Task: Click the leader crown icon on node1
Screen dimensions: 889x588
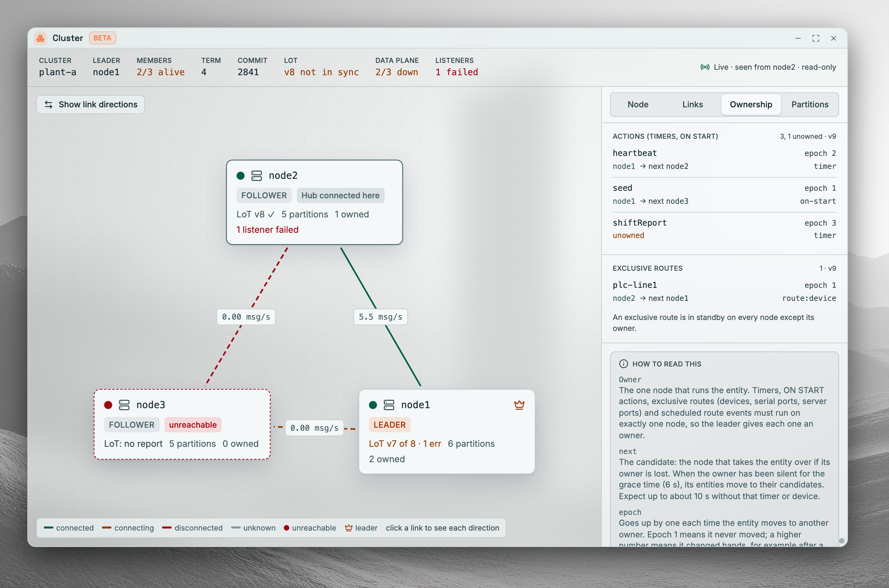Action: point(519,405)
